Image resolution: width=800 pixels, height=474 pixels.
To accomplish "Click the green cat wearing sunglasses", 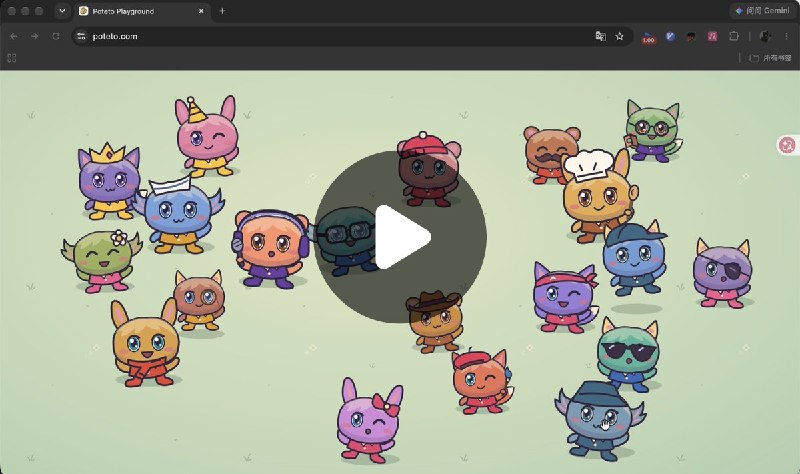I will point(629,355).
